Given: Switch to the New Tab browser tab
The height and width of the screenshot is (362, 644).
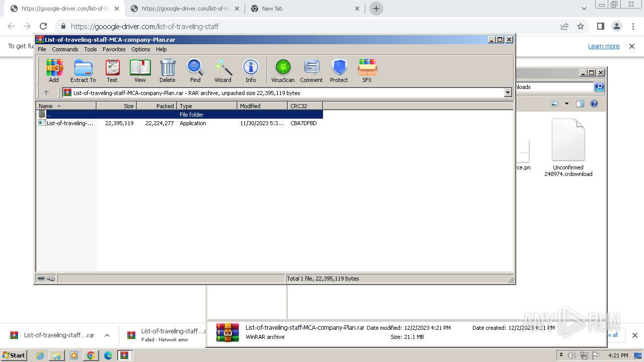Looking at the screenshot, I should [x=305, y=9].
